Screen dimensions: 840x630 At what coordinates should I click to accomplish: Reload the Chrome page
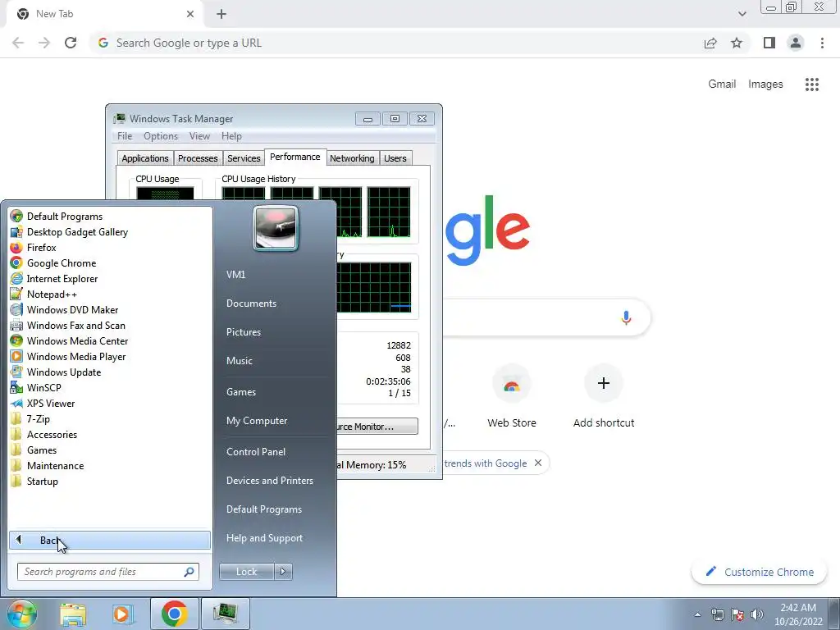click(71, 43)
